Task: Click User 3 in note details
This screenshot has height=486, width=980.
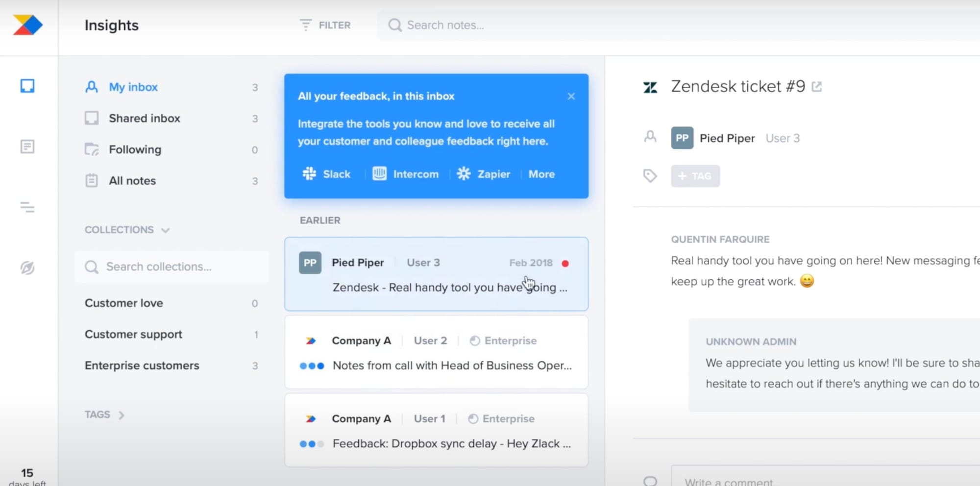Action: coord(783,138)
